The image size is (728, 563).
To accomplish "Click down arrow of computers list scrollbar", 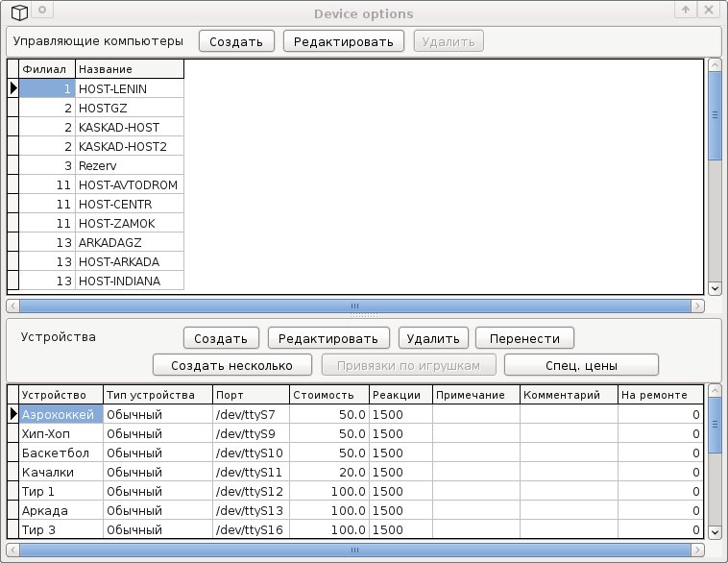I will click(x=714, y=287).
